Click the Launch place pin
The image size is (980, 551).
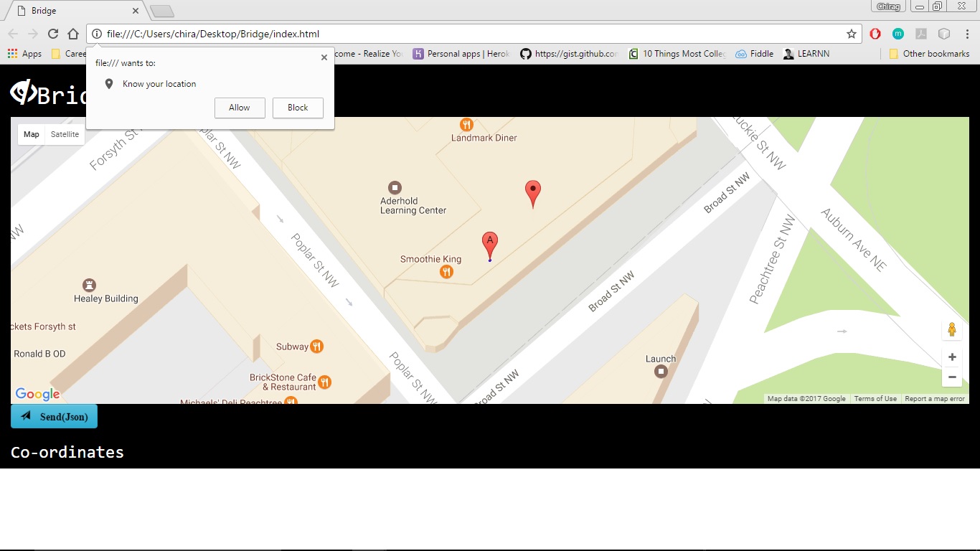[x=661, y=372]
